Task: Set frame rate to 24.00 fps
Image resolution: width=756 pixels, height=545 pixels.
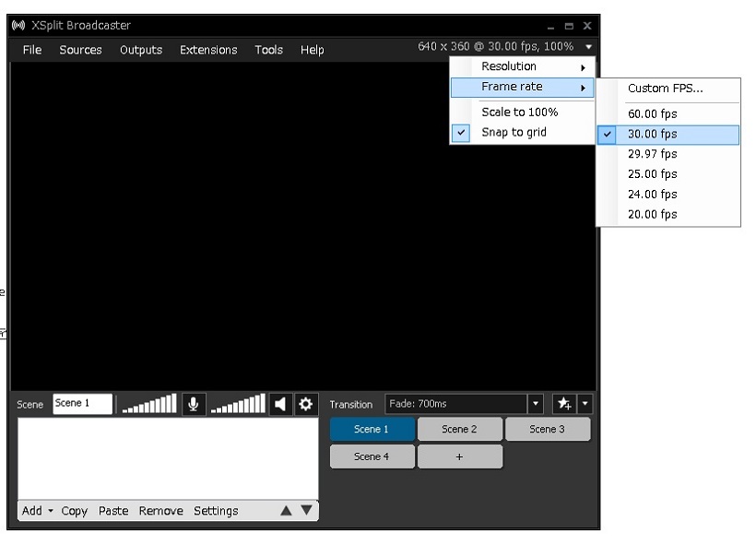Action: 668,195
